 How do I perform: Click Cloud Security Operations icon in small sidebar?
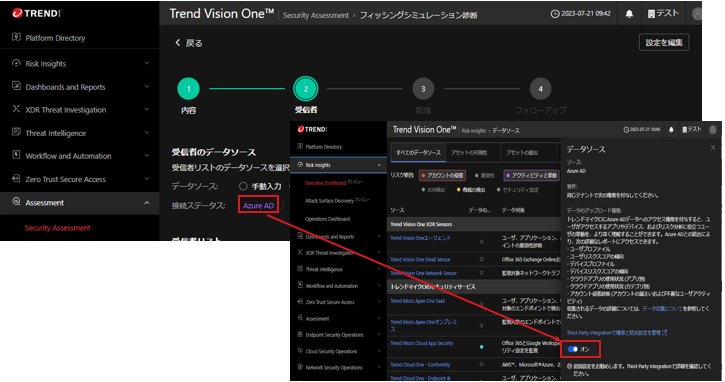tap(300, 351)
